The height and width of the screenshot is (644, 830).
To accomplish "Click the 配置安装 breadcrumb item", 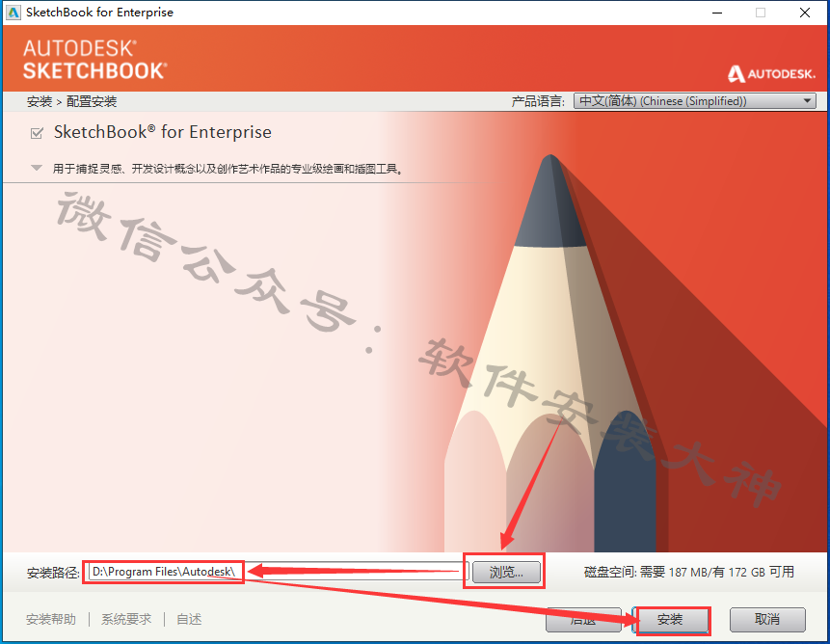I will point(91,101).
